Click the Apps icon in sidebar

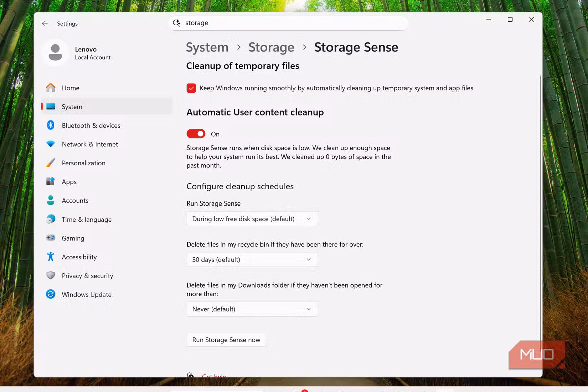[x=51, y=181]
